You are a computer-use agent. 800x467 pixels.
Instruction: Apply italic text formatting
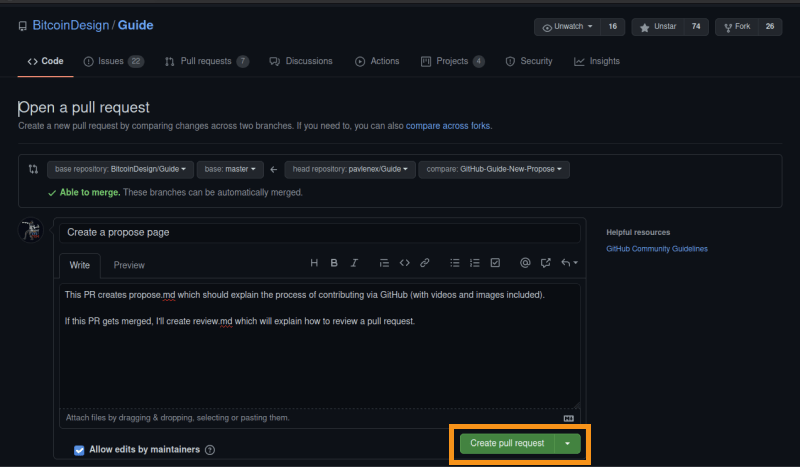tap(354, 263)
